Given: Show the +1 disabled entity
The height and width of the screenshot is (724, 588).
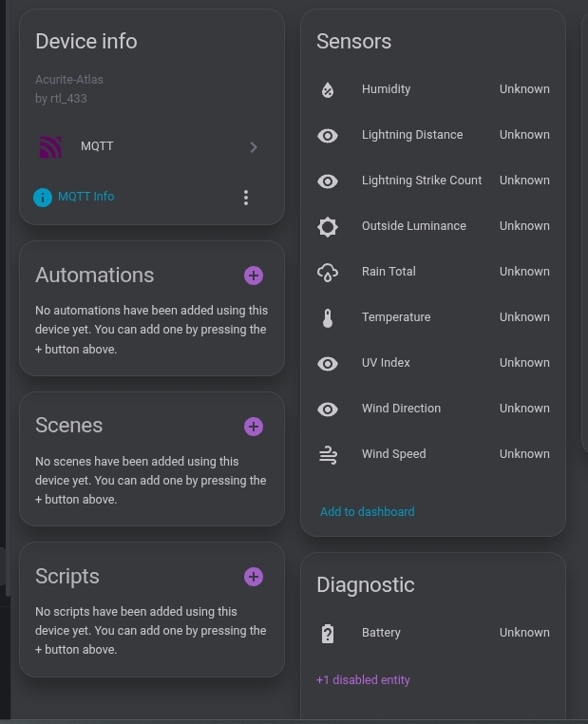Looking at the screenshot, I should pos(363,680).
